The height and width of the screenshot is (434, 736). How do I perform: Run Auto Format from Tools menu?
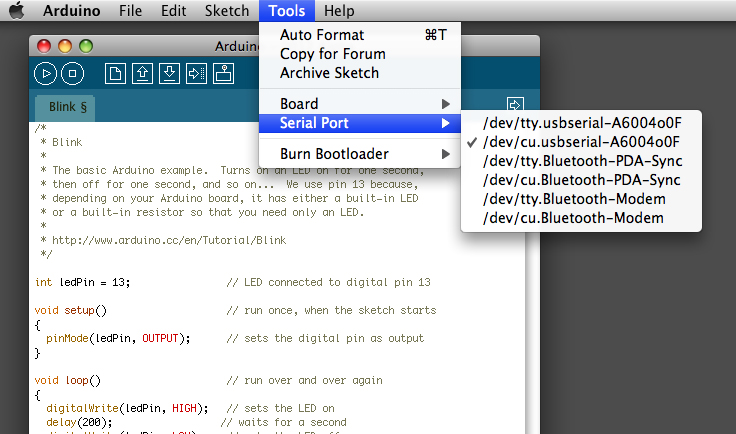point(322,35)
